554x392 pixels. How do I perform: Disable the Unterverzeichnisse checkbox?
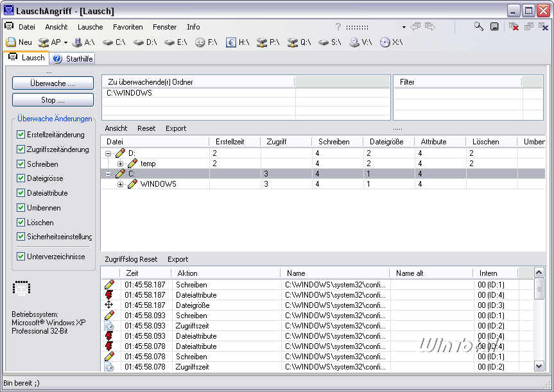pos(21,256)
